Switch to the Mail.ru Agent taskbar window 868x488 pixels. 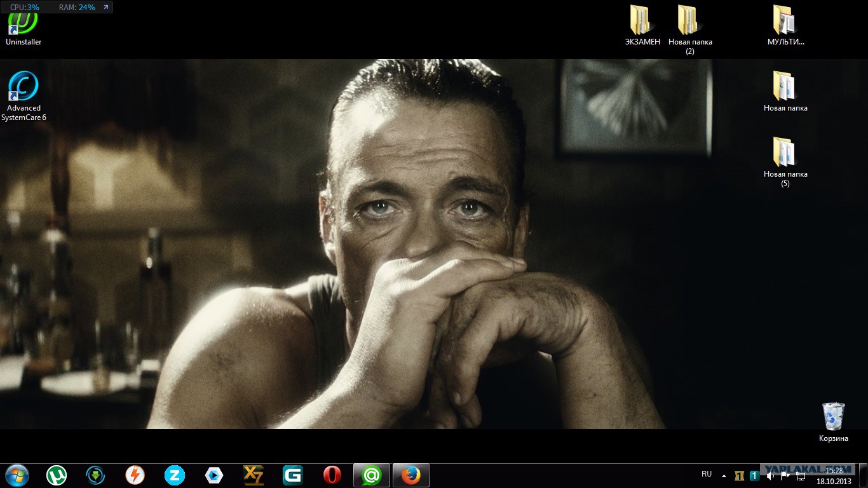click(x=372, y=475)
